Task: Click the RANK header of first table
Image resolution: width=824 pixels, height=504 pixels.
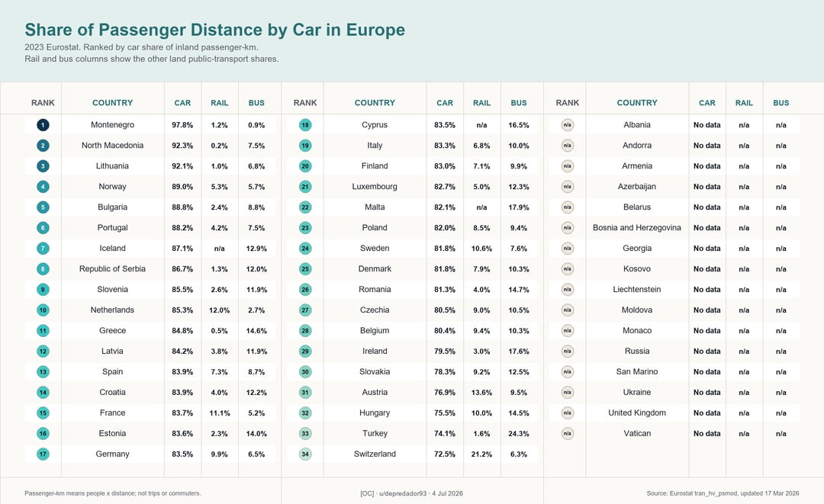Action: 43,103
